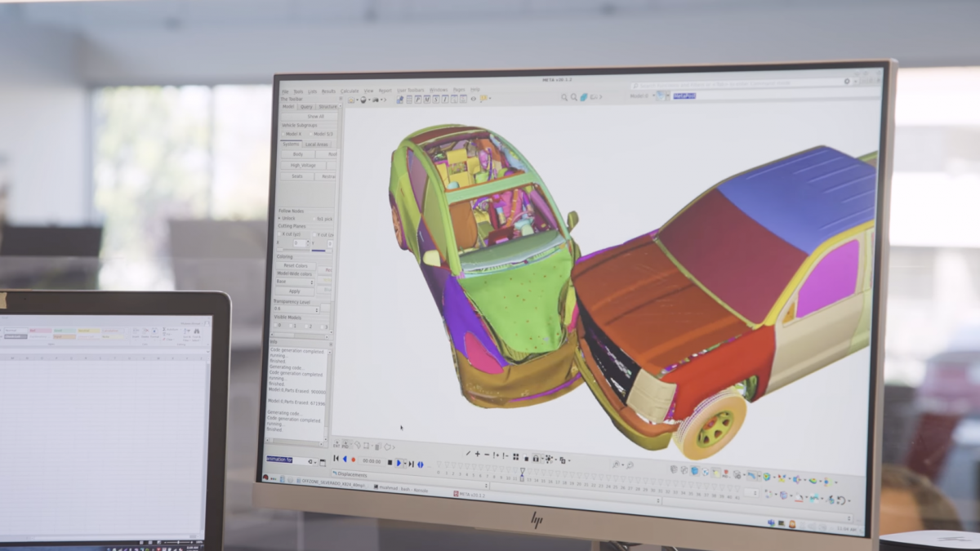Image resolution: width=980 pixels, height=551 pixels.
Task: Click the plus icon in bottom toolbar
Action: coord(478,454)
